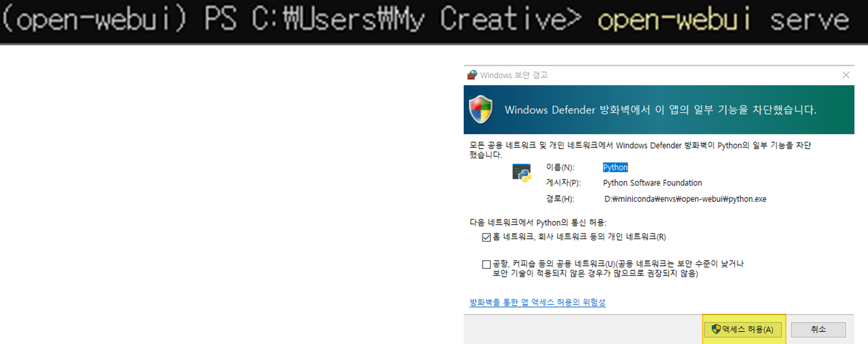Click the 'Python의 통신 허용' heading text
The width and height of the screenshot is (868, 344).
pyautogui.click(x=538, y=223)
